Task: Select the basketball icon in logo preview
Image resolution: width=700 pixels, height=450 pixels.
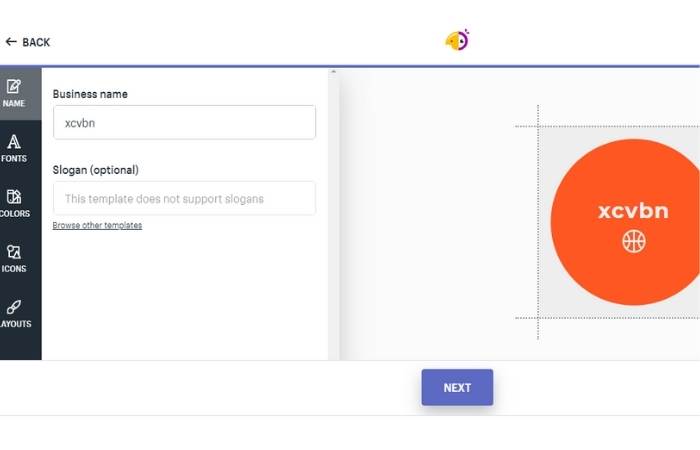Action: (633, 242)
